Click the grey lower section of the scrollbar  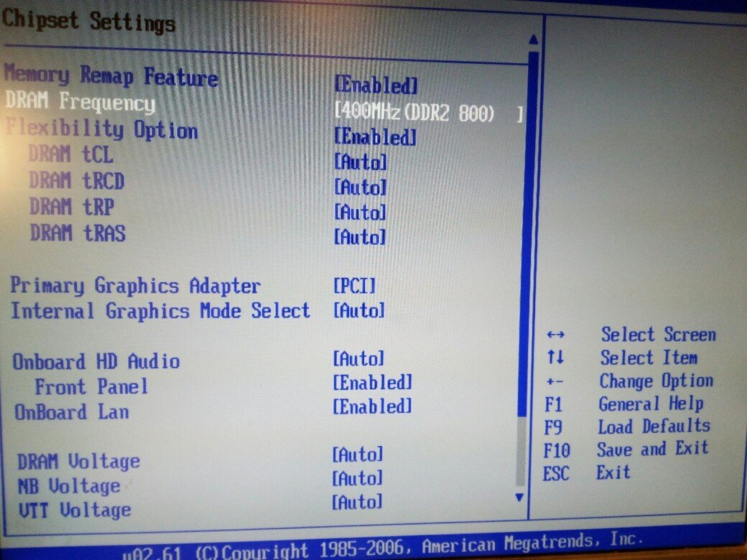tap(521, 452)
